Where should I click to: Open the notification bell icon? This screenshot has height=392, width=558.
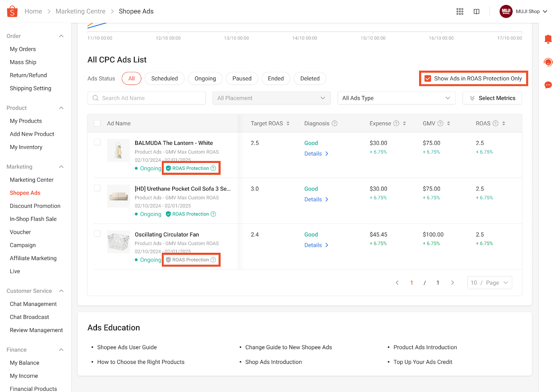pyautogui.click(x=548, y=39)
